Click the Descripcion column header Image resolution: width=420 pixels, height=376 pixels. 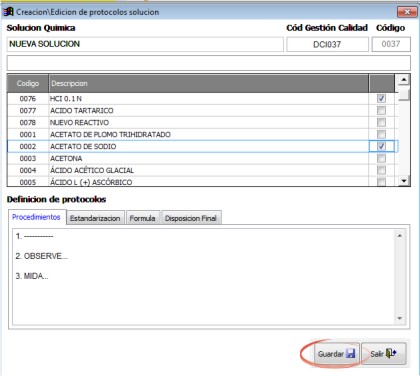point(209,83)
